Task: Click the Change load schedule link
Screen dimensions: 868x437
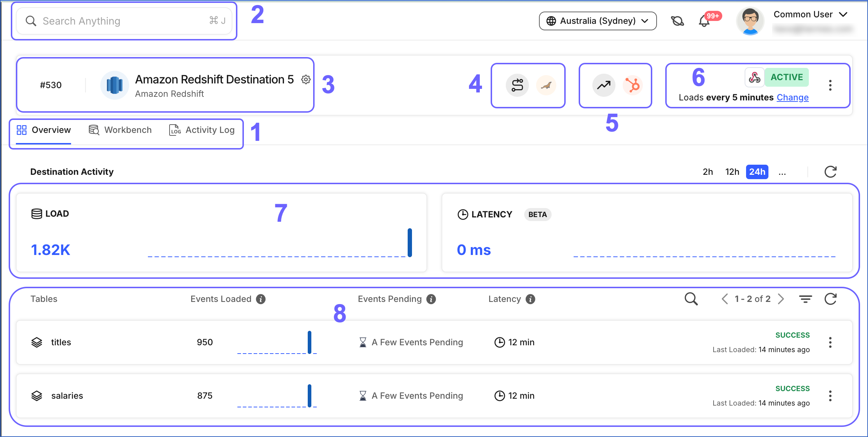Action: (793, 98)
